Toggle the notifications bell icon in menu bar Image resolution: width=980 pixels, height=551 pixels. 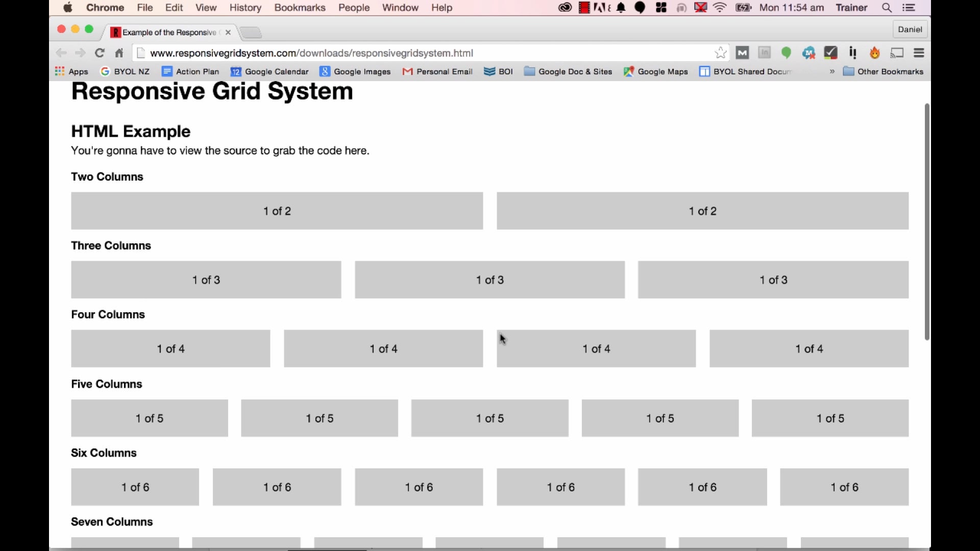(x=619, y=8)
